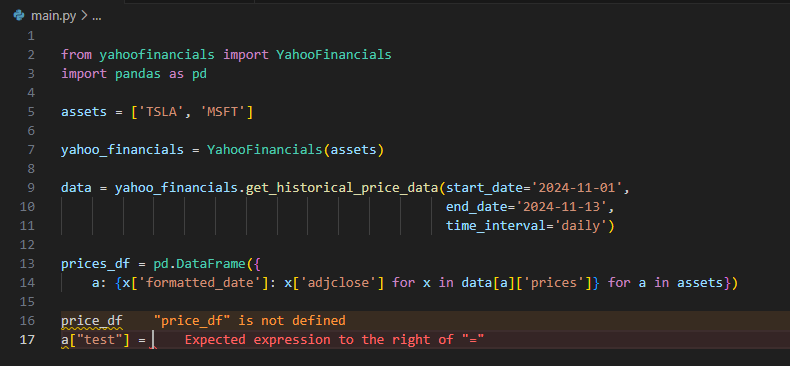Open the main.py breadcrumb item
The width and height of the screenshot is (790, 366).
tap(53, 16)
